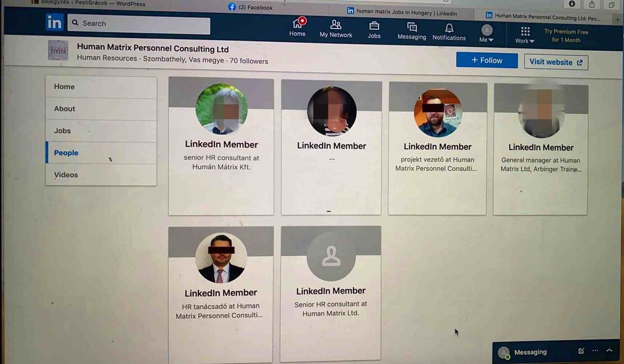Click Human Matrix Personnel Consulting Ltd title

click(x=153, y=48)
